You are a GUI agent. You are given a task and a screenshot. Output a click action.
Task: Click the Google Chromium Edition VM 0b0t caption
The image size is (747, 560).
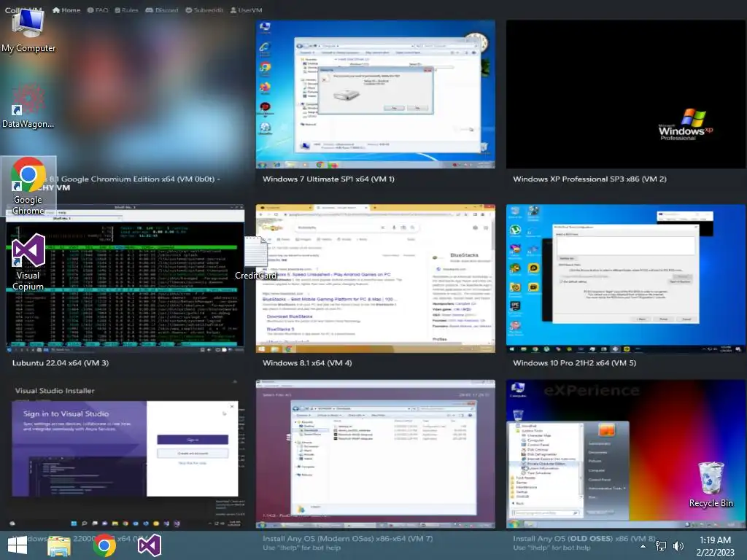(x=133, y=183)
